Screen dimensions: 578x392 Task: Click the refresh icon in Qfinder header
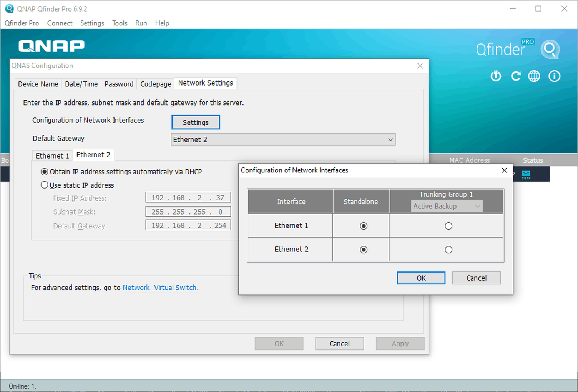[515, 76]
